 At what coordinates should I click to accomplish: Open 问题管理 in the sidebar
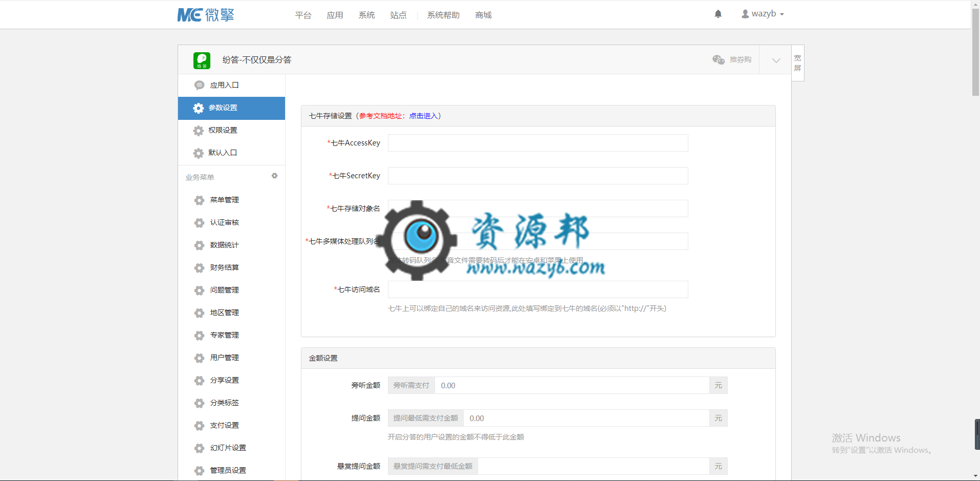coord(231,290)
